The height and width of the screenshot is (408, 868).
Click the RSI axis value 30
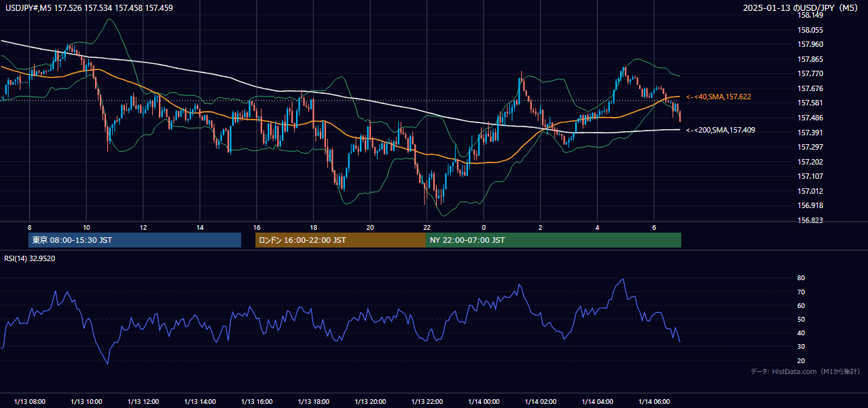click(x=801, y=347)
